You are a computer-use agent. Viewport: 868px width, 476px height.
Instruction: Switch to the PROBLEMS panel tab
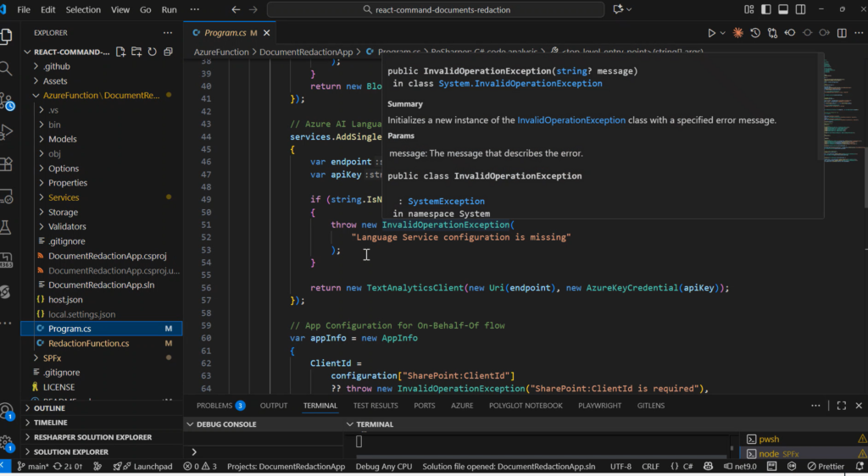pos(214,406)
